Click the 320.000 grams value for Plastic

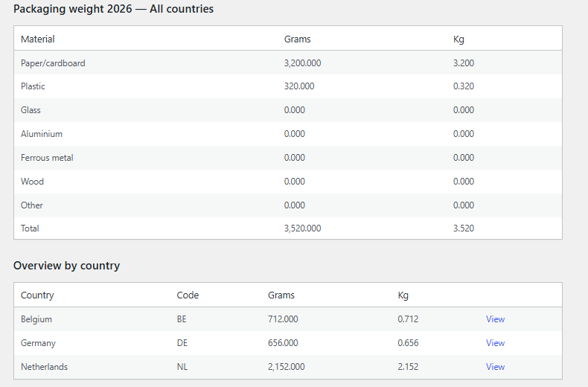(299, 86)
